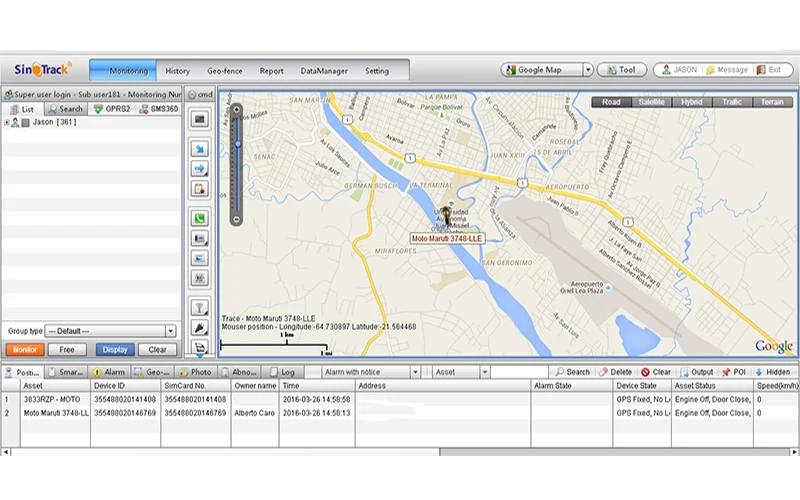Expand the Jason [361] tree node
The height and width of the screenshot is (500, 800).
coord(7,122)
